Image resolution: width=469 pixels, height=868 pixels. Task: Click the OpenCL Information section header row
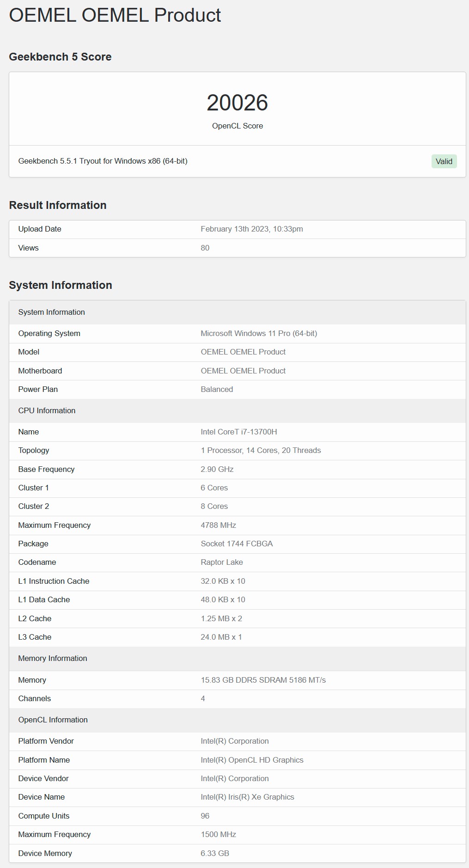[x=238, y=720]
